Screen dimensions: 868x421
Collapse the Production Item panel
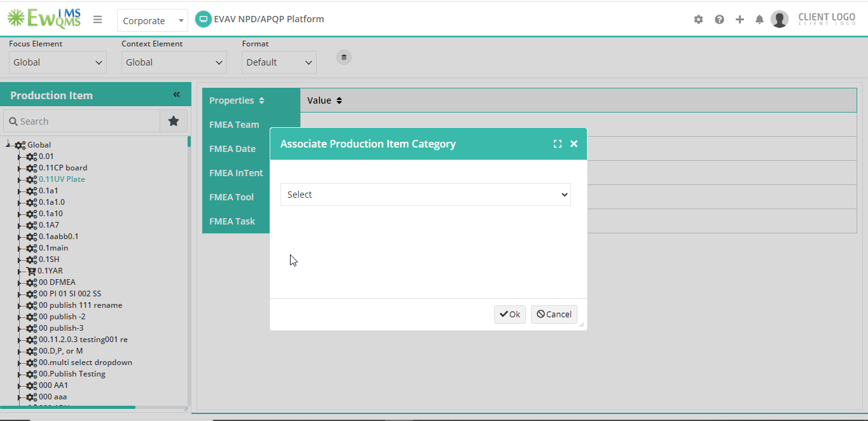pos(177,95)
